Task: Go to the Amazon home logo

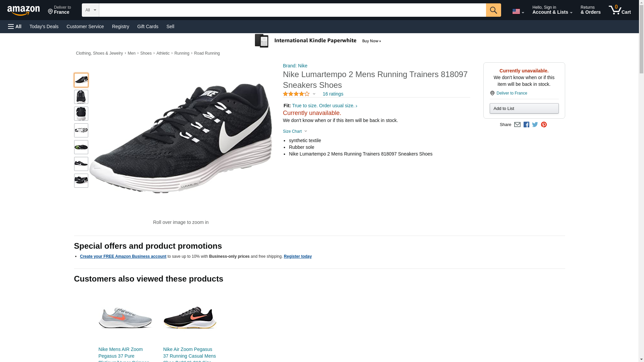Action: (23, 10)
